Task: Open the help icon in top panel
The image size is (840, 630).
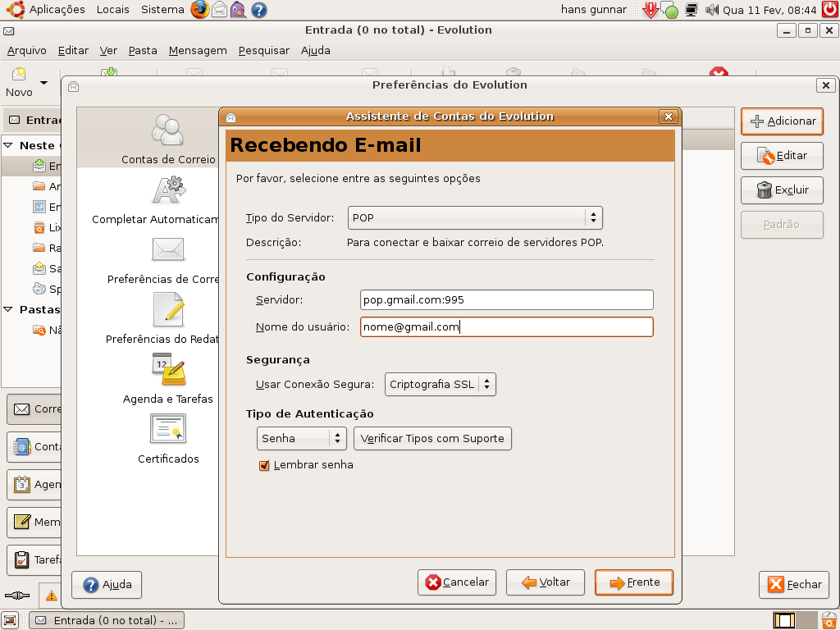Action: pos(258,10)
